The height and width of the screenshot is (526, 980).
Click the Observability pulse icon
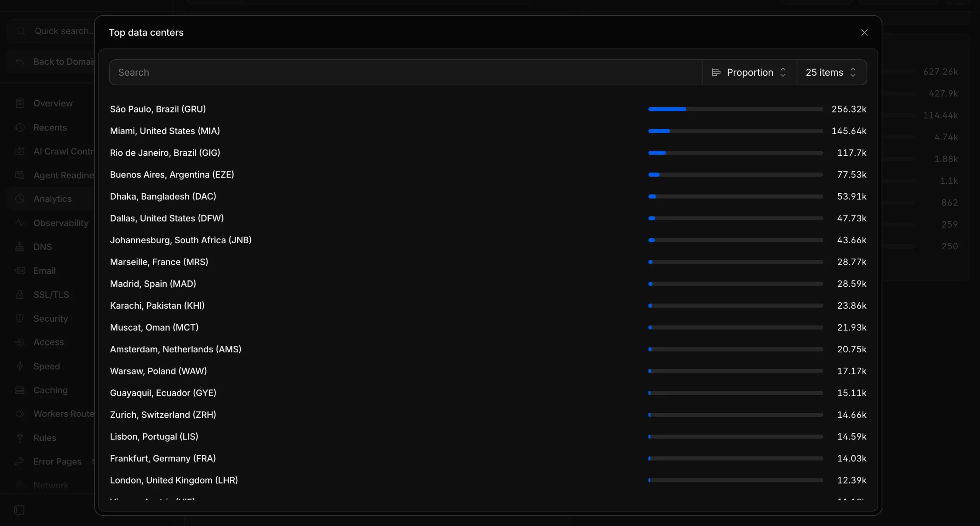tap(20, 223)
